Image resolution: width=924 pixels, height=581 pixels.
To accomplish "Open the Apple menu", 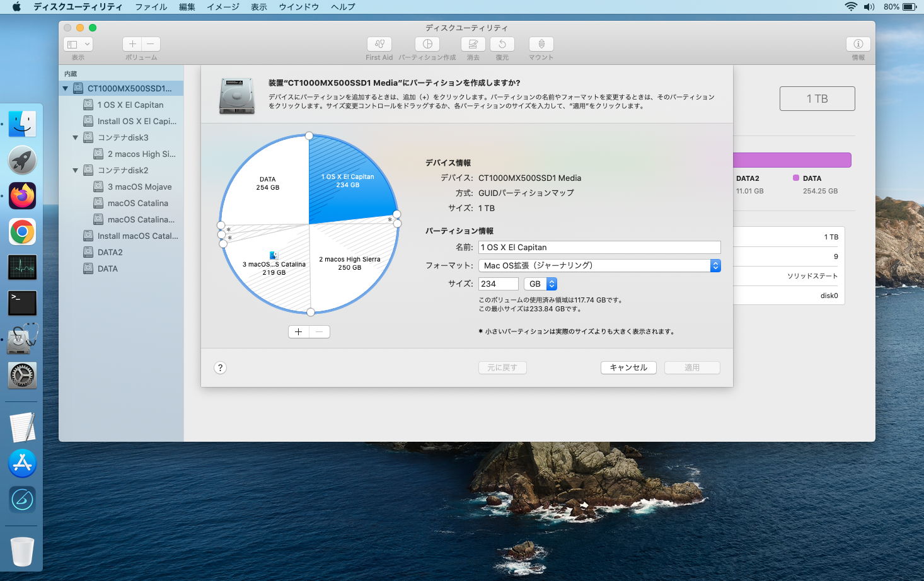I will [17, 7].
